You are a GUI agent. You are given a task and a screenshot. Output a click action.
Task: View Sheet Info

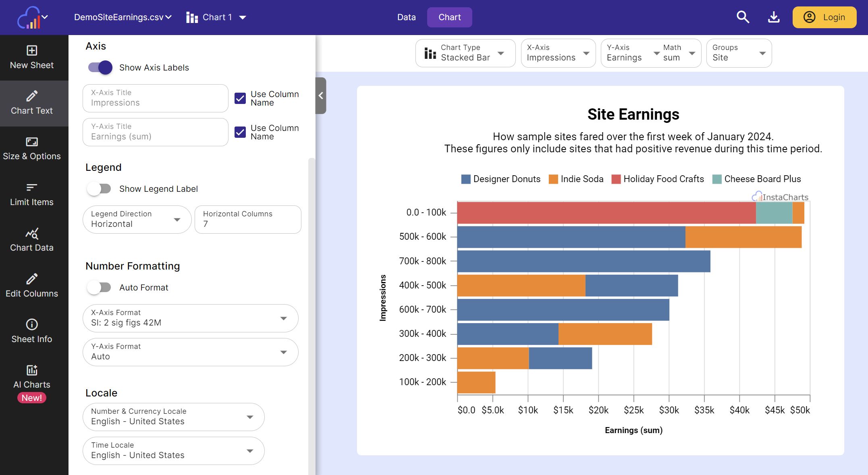[x=32, y=331]
